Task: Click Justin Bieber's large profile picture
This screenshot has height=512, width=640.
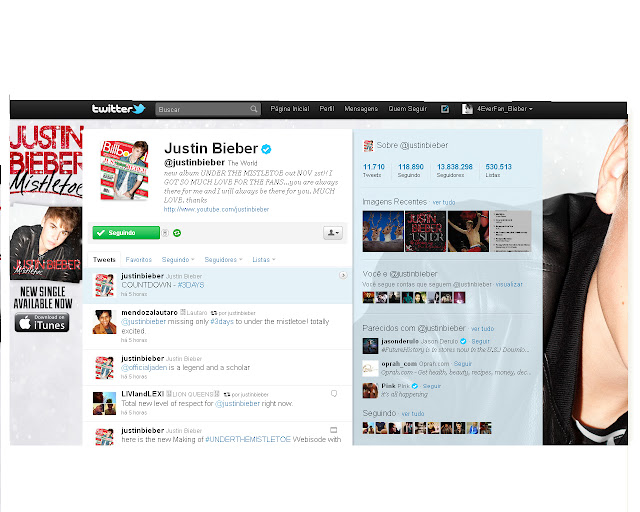Action: [x=124, y=170]
